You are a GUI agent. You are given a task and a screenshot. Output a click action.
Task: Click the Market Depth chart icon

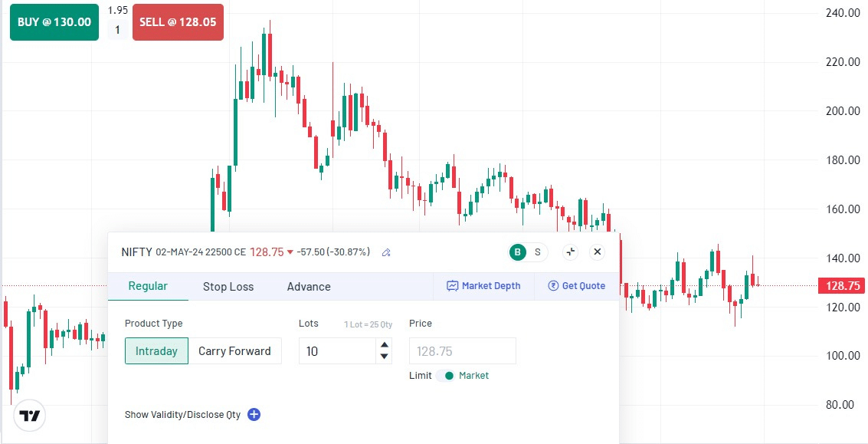pyautogui.click(x=453, y=286)
